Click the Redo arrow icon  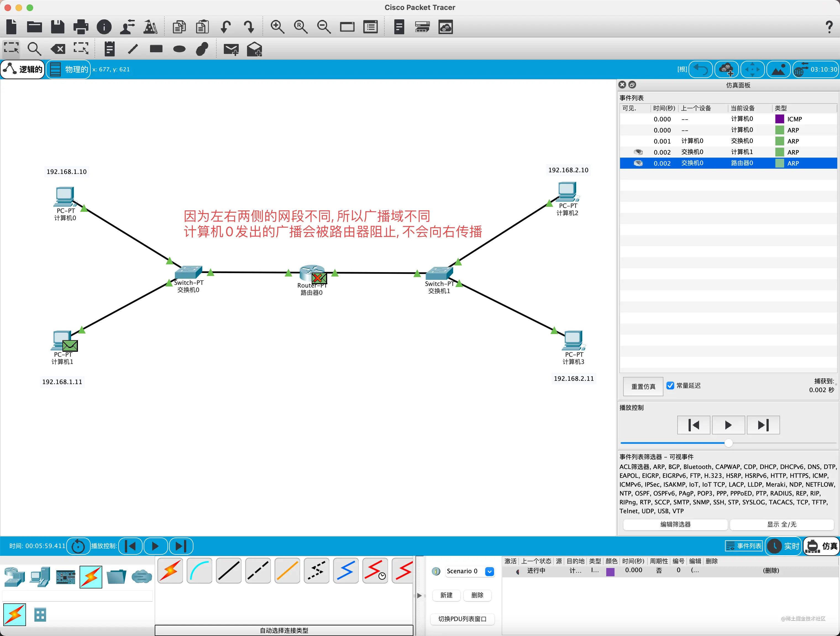coord(249,27)
